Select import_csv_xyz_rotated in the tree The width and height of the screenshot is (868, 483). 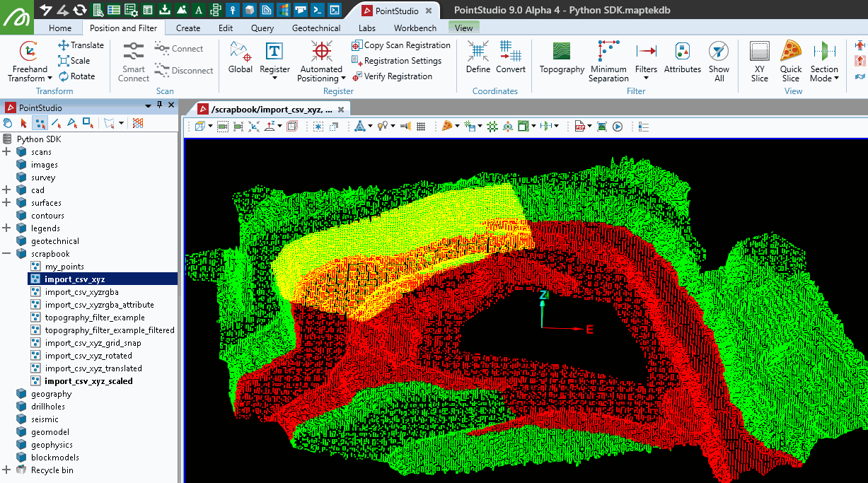click(x=88, y=356)
